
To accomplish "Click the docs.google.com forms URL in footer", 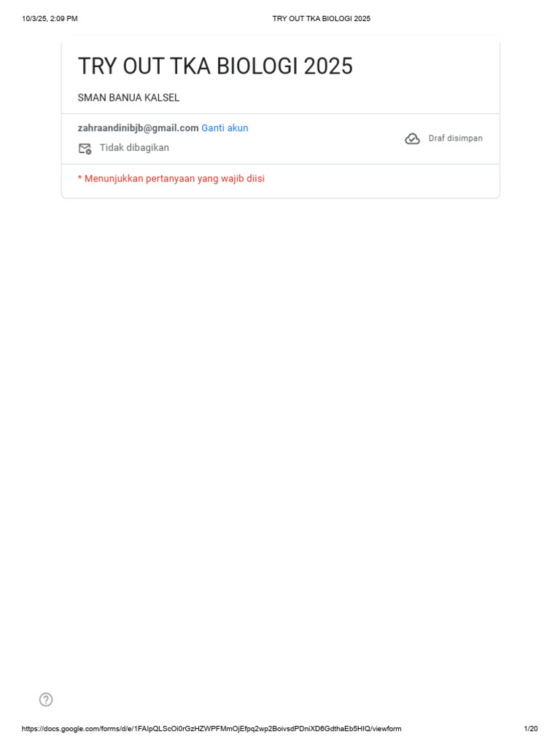I will click(211, 729).
